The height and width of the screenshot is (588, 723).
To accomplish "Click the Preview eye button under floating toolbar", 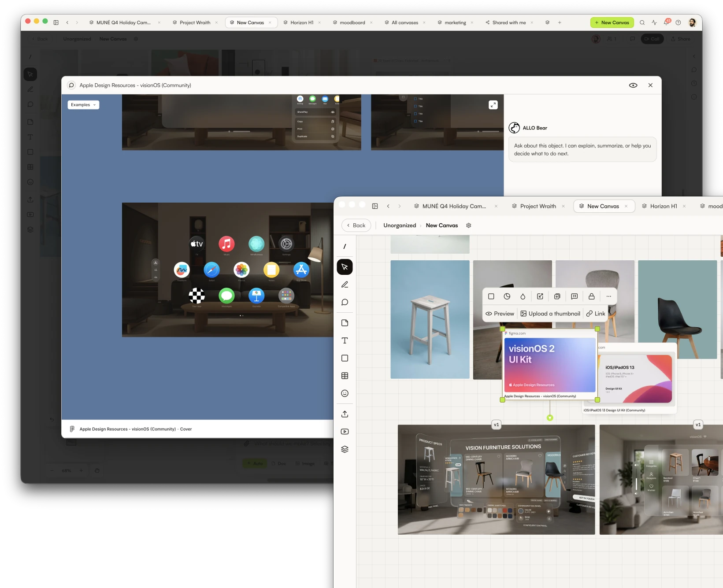I will point(500,314).
